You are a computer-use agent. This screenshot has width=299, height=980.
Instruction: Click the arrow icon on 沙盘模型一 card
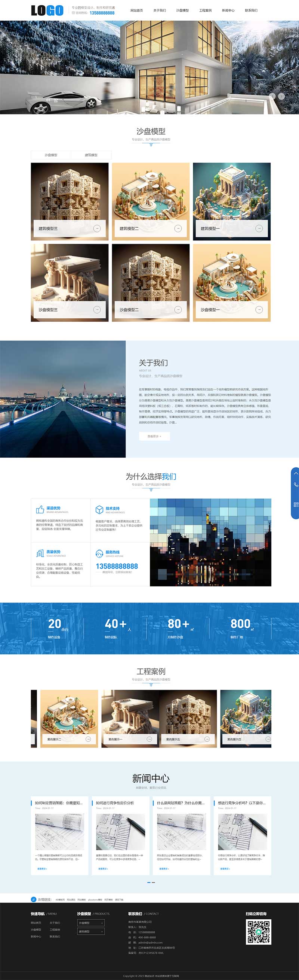pyautogui.click(x=259, y=310)
